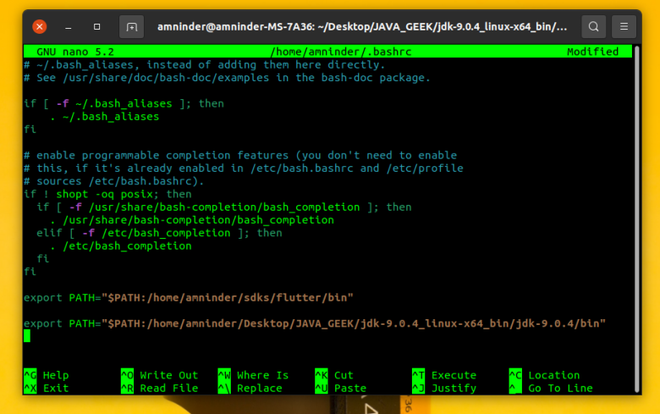Click the terminal search icon
Viewport: 660px width, 414px height.
pyautogui.click(x=593, y=27)
